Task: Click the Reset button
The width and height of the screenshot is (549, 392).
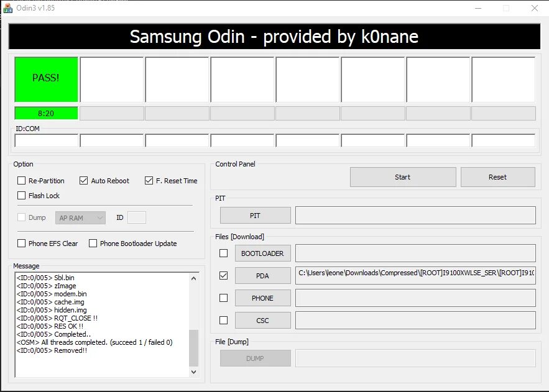Action: [497, 177]
